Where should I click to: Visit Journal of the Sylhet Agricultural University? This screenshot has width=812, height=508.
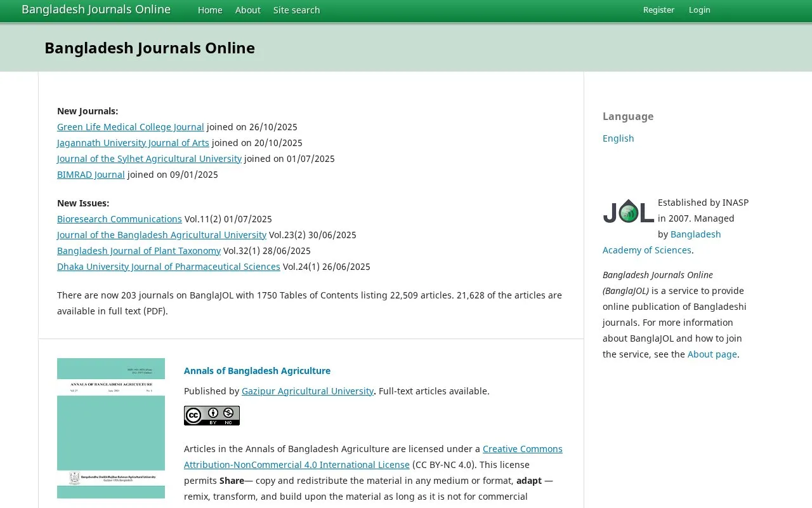[149, 159]
